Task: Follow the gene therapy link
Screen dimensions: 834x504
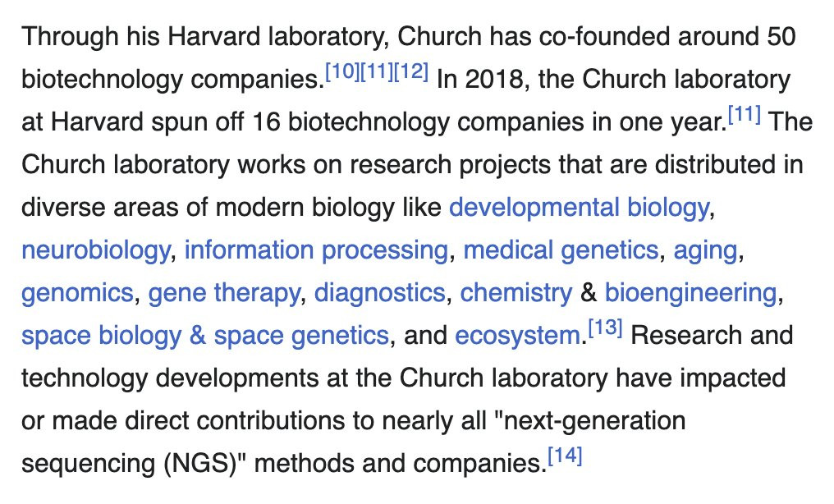Action: [224, 293]
